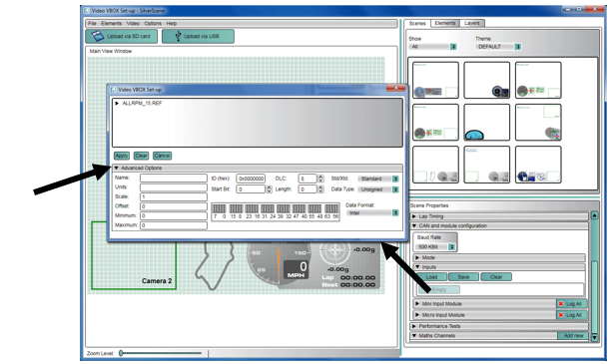This screenshot has width=613, height=364.
Task: Click Save under Inputs
Action: click(463, 277)
